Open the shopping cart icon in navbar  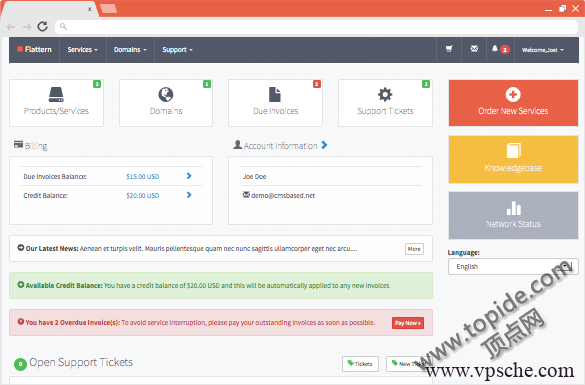click(x=449, y=49)
